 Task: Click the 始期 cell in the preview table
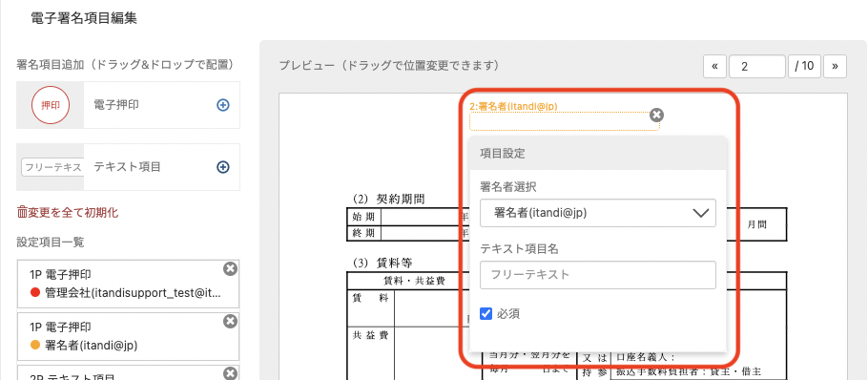pos(363,217)
